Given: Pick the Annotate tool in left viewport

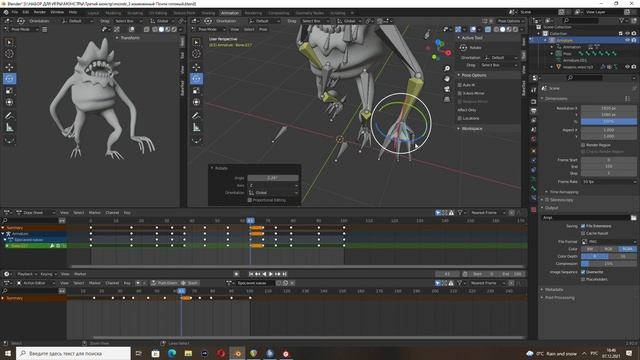Looking at the screenshot, I should 9,116.
